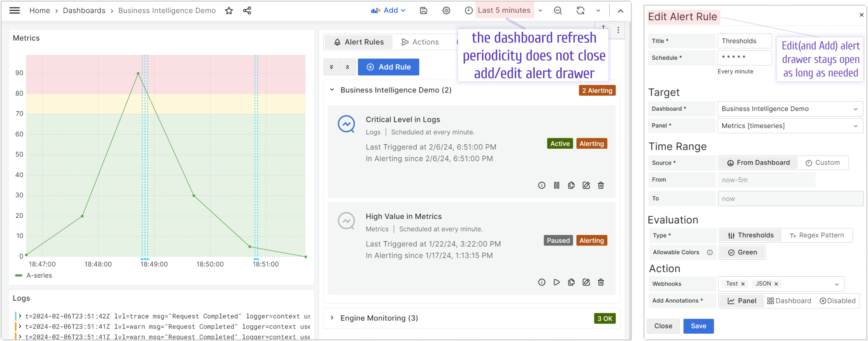Viewport: 868px width, 341px height.
Task: Delete the High Value in Metrics rule
Action: pyautogui.click(x=601, y=282)
